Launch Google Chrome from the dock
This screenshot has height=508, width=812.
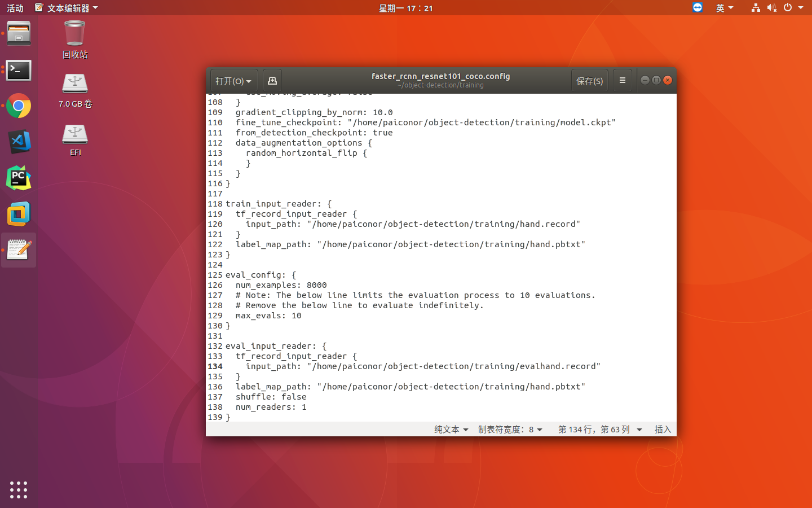coord(19,106)
